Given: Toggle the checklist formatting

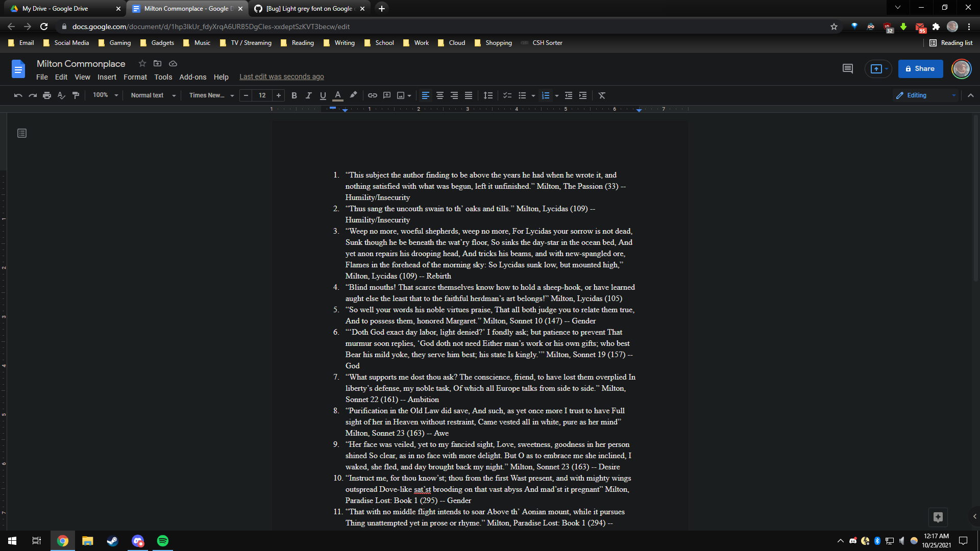Looking at the screenshot, I should pos(507,95).
